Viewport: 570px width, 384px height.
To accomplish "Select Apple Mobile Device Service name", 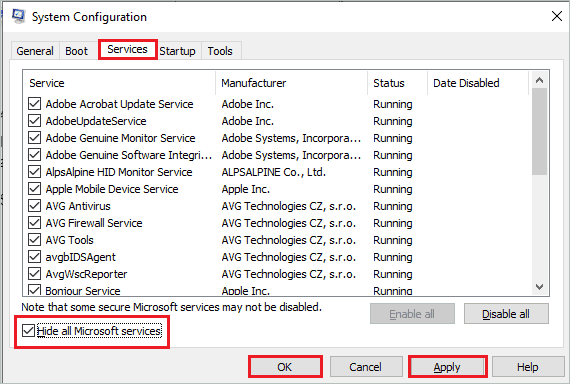I will pos(112,189).
